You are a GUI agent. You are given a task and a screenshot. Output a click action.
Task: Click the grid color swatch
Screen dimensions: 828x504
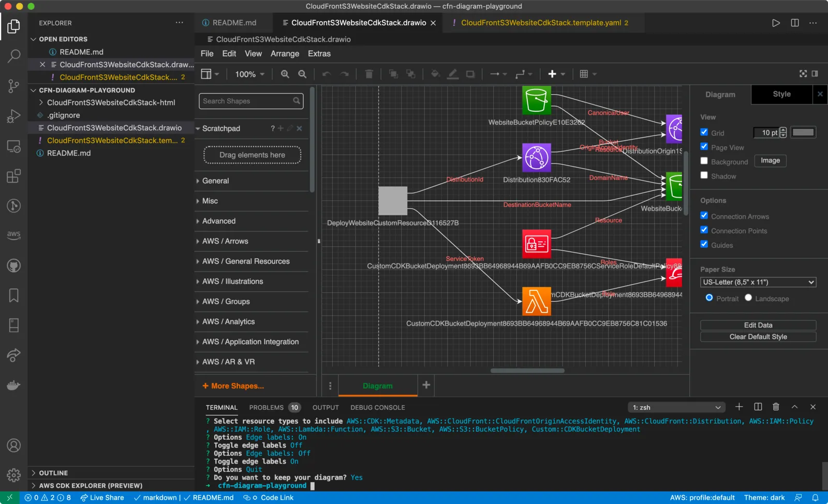click(x=803, y=132)
